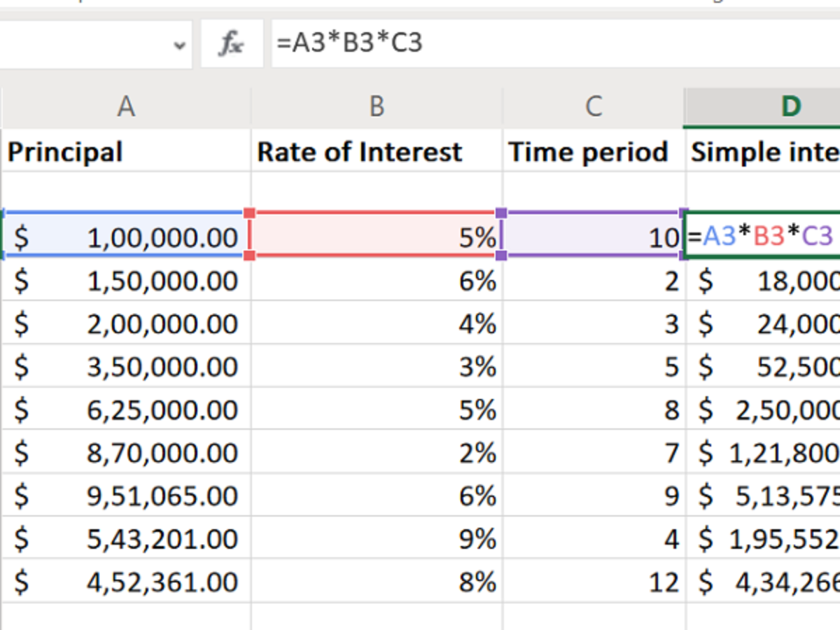Click the simple interest cell starting $18,000
The width and height of the screenshot is (840, 630).
pos(763,281)
